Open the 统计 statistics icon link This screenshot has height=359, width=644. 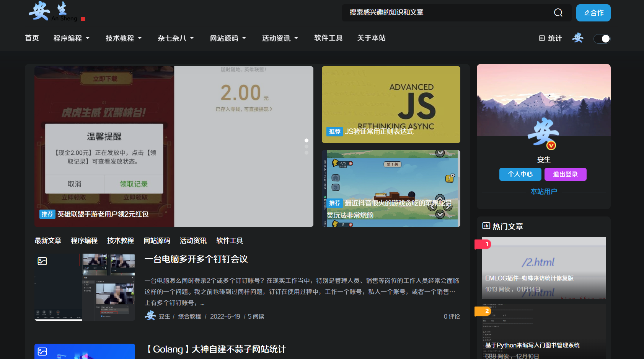pyautogui.click(x=550, y=38)
